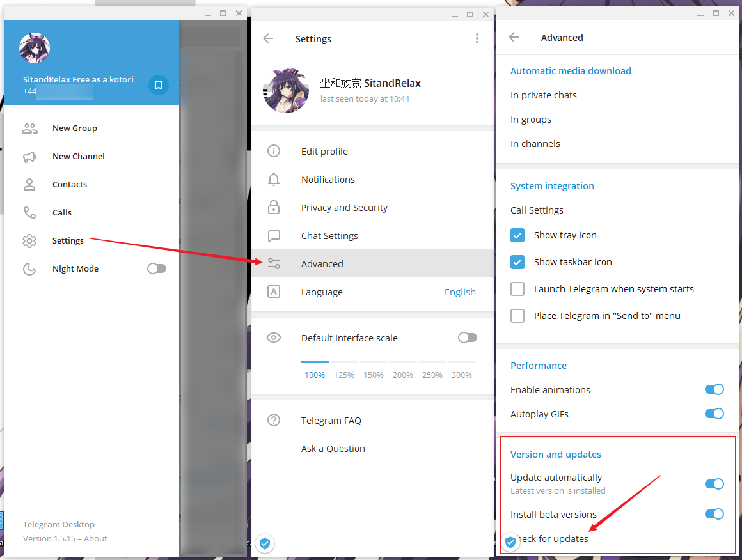
Task: Go back from the Settings window
Action: [x=268, y=38]
